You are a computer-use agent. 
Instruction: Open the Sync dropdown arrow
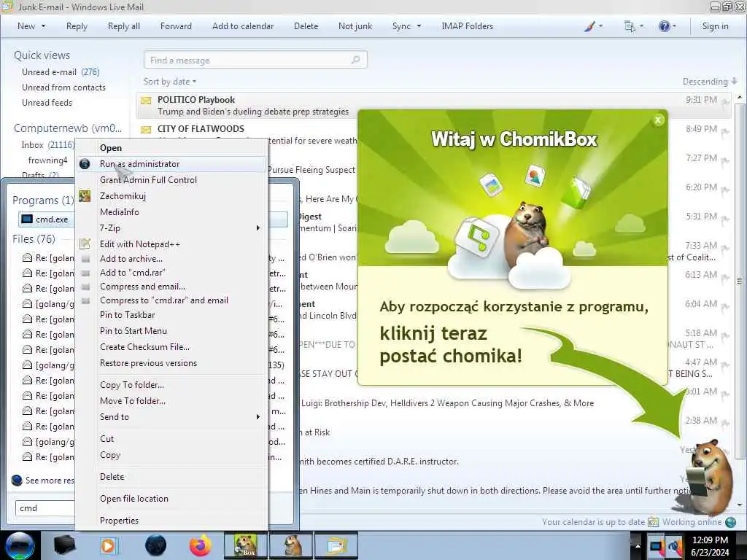pos(419,26)
